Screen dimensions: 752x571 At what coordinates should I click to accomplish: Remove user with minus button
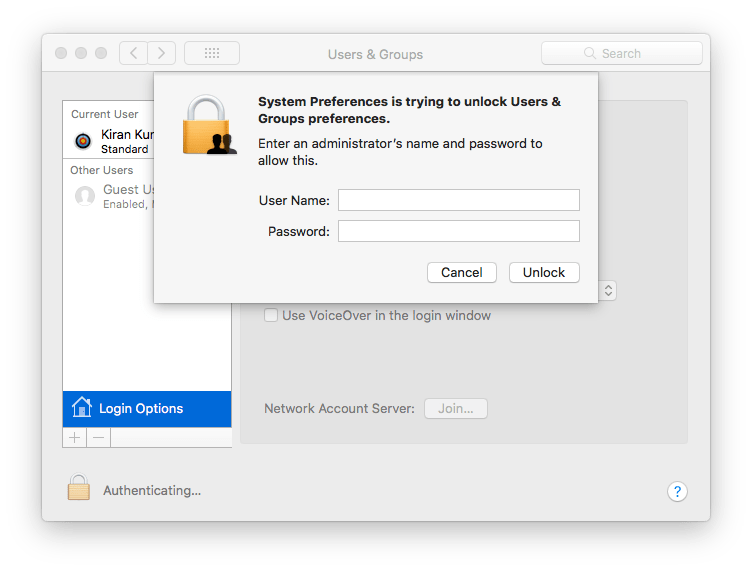pyautogui.click(x=99, y=438)
